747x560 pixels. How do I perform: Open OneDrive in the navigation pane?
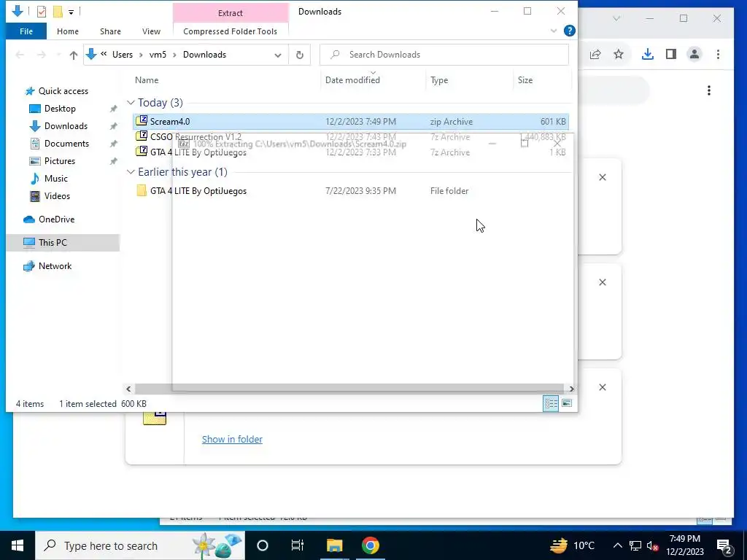tap(56, 219)
